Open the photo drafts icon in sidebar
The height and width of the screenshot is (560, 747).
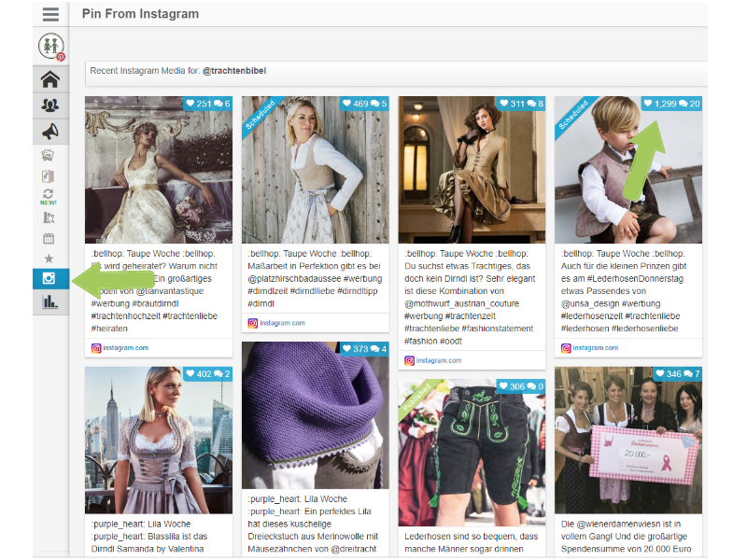tap(49, 155)
